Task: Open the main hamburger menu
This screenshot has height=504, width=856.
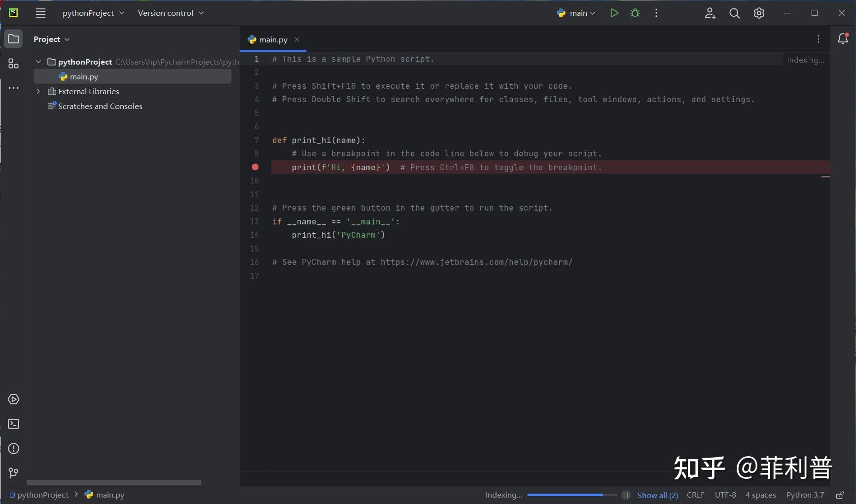Action: coord(40,13)
